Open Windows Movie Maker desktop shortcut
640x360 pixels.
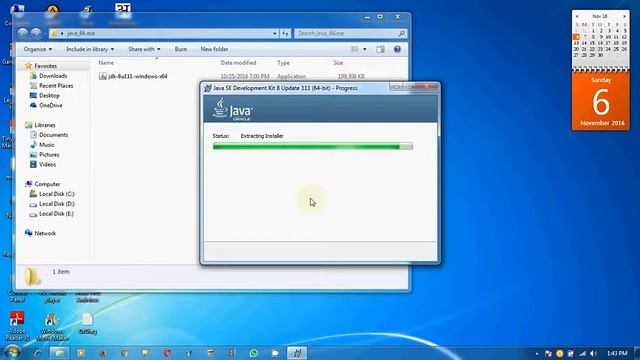pyautogui.click(x=52, y=327)
